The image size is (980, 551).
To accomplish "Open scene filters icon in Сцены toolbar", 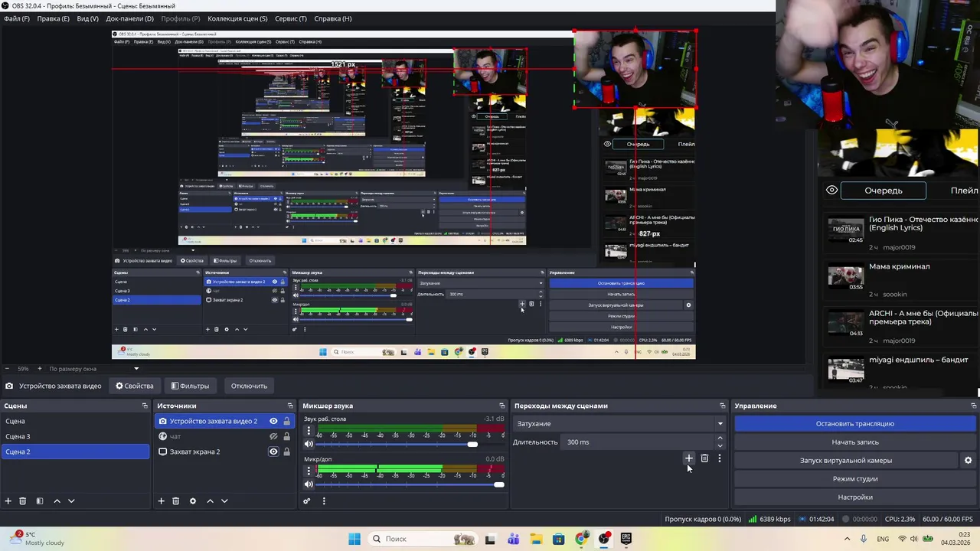I will [x=40, y=501].
